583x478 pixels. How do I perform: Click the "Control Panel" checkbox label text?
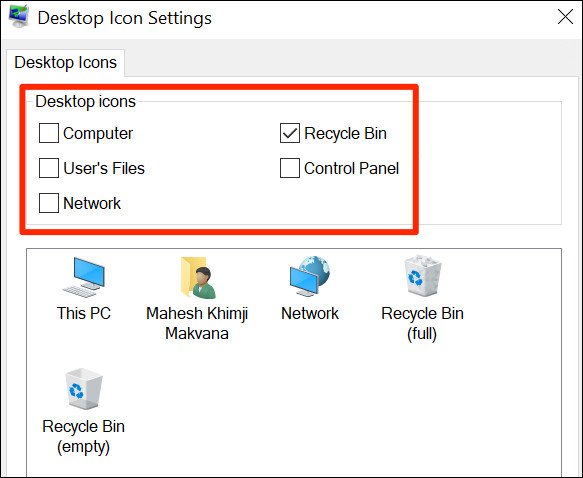click(351, 168)
